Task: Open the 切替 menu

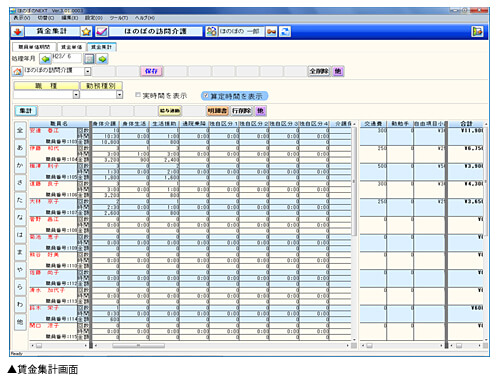Action: pos(46,18)
